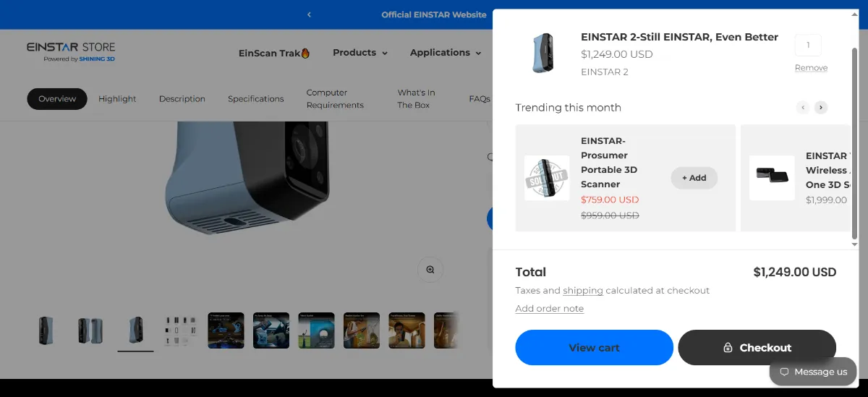Open the Message us chat widget
The image size is (868, 397).
(812, 372)
